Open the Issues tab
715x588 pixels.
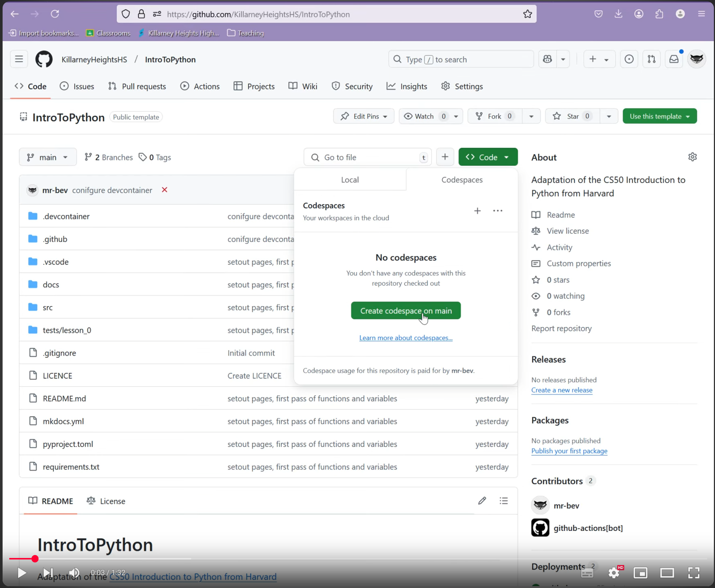click(77, 86)
